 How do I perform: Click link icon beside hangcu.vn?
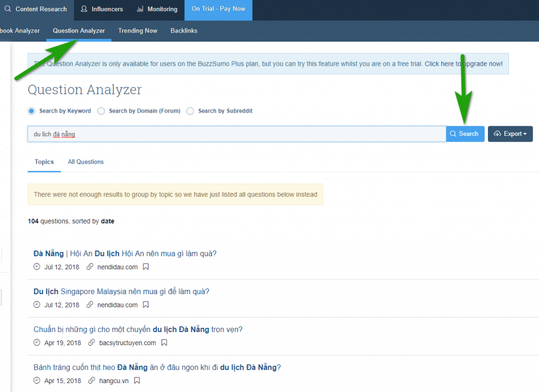pos(92,380)
